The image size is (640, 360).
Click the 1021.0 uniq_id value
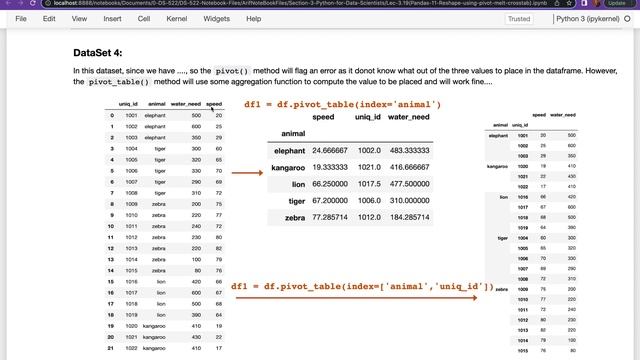pyautogui.click(x=369, y=167)
